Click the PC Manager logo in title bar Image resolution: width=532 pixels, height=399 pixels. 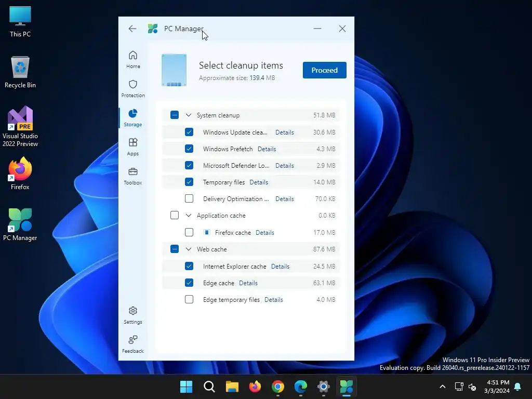(153, 29)
